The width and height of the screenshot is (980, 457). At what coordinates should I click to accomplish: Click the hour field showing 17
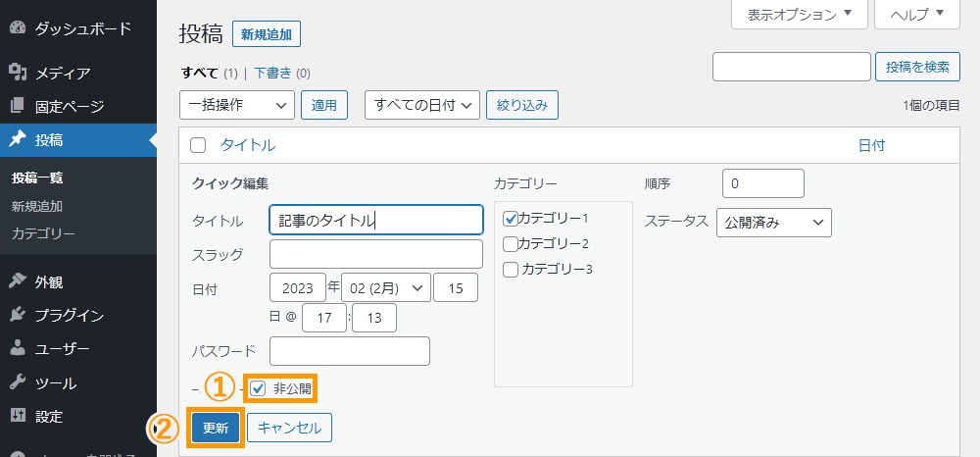point(323,318)
